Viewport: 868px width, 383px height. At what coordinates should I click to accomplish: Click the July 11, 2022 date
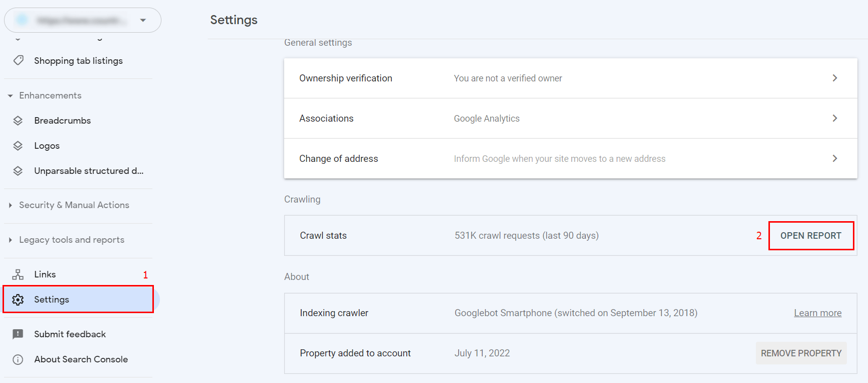click(x=482, y=353)
